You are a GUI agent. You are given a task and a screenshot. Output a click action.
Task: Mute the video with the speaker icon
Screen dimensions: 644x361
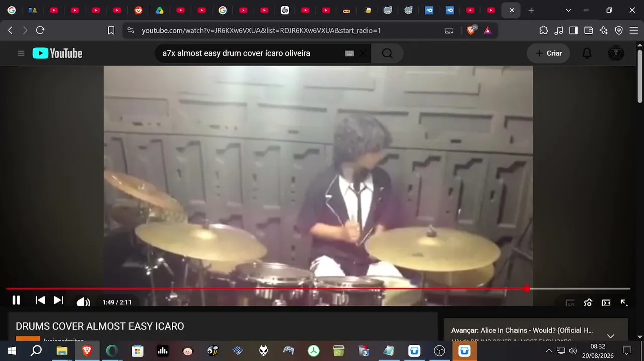(83, 302)
